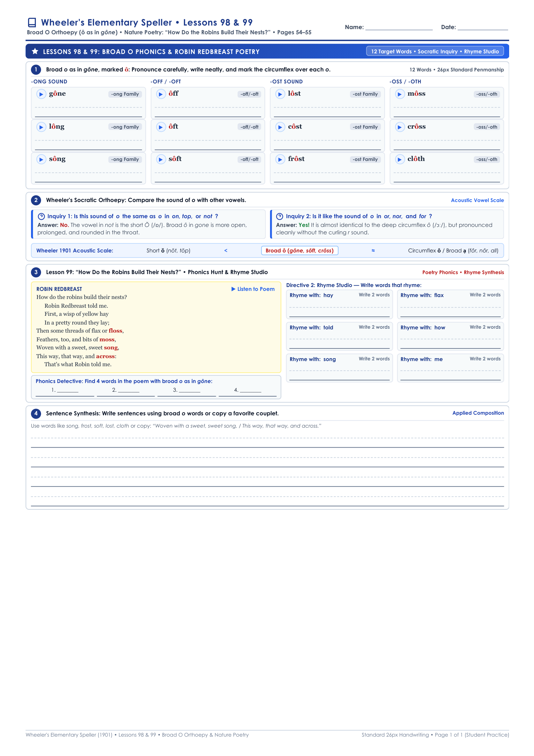Click the play icon beside môss
The width and height of the screenshot is (534, 756).
[x=399, y=94]
